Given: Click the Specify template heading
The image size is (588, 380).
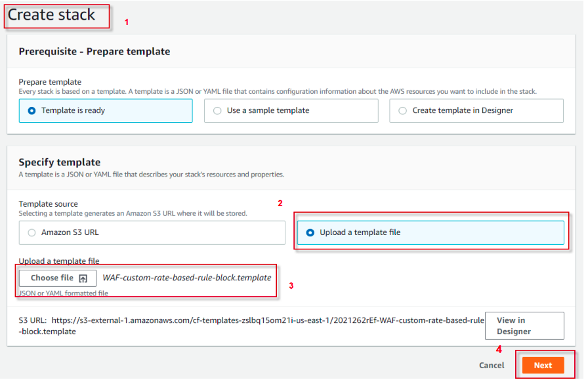Looking at the screenshot, I should pos(60,162).
